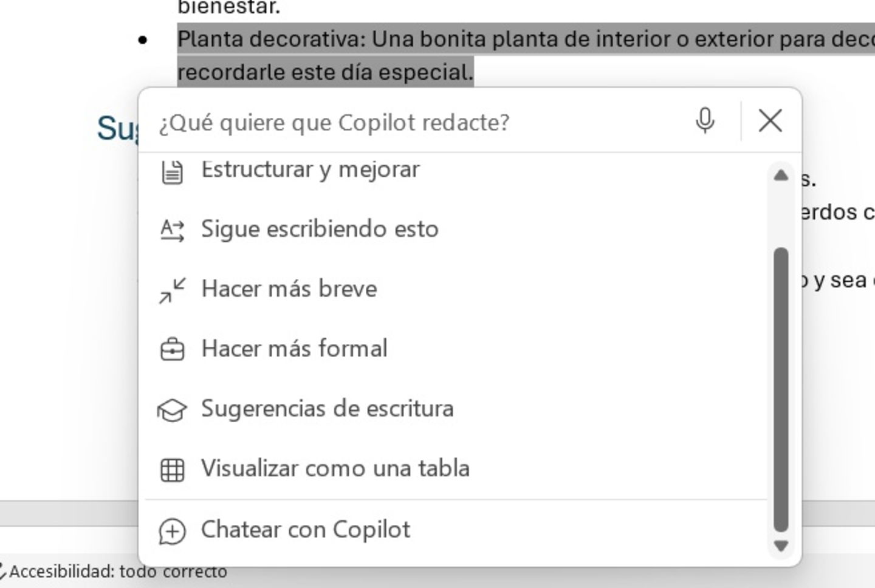
Task: Choose the Estructurar y mejorar option
Action: (311, 171)
